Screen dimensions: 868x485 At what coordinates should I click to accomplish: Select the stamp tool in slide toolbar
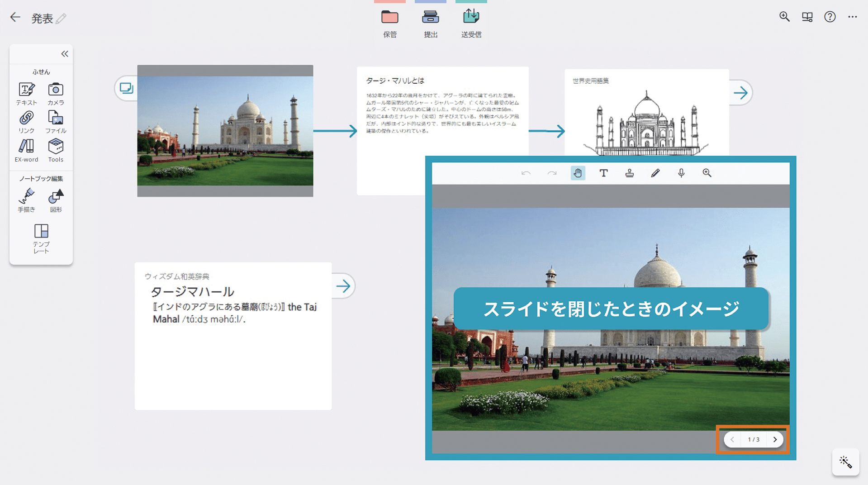(629, 173)
